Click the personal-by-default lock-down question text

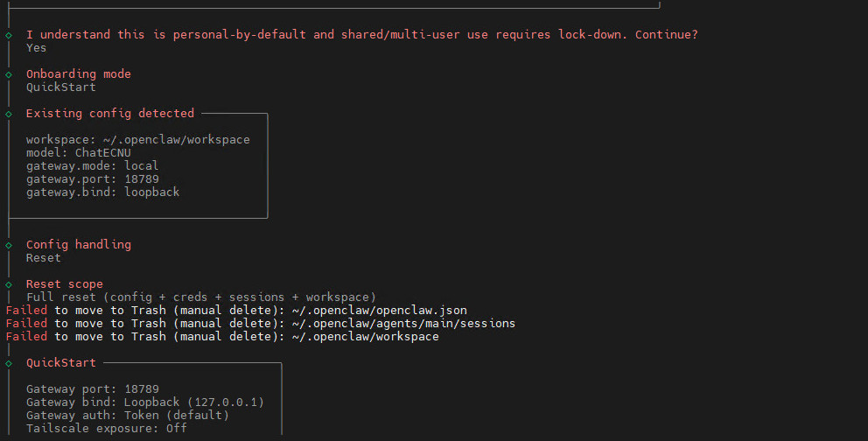point(362,35)
